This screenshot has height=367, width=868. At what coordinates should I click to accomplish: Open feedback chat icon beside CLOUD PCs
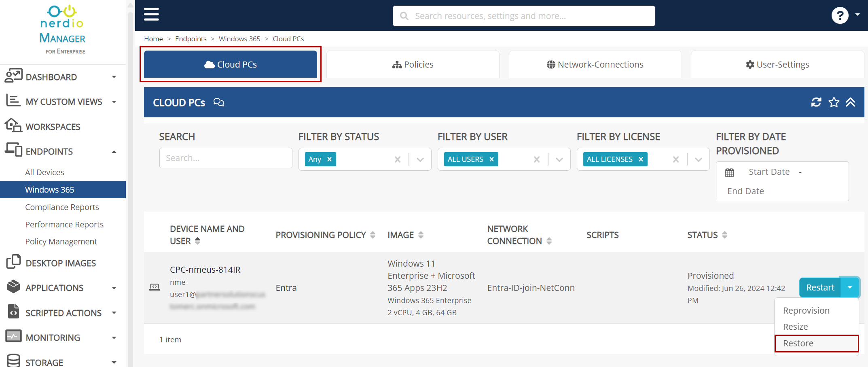coord(219,102)
